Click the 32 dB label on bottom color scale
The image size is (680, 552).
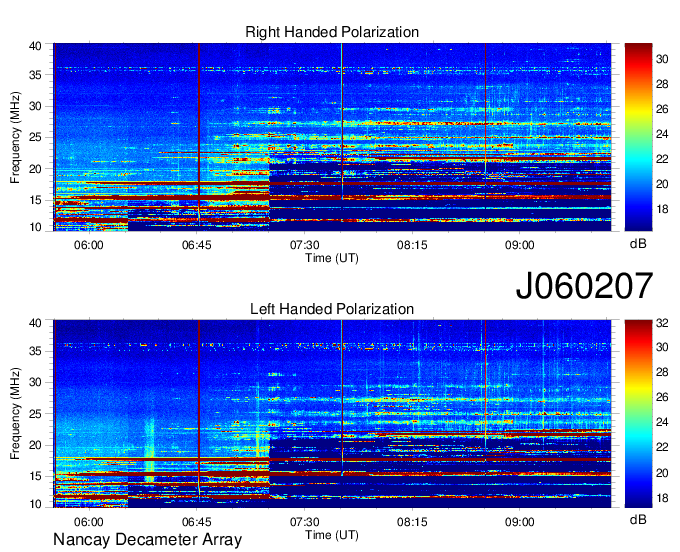point(662,323)
